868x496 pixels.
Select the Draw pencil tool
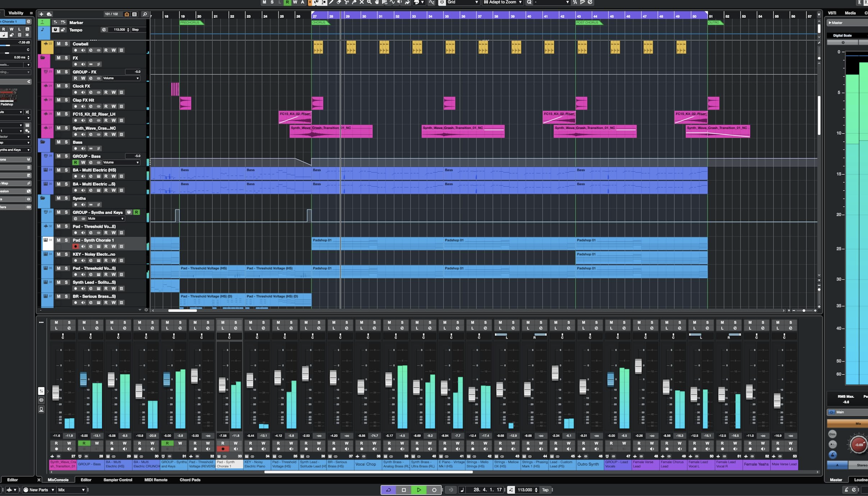point(331,2)
